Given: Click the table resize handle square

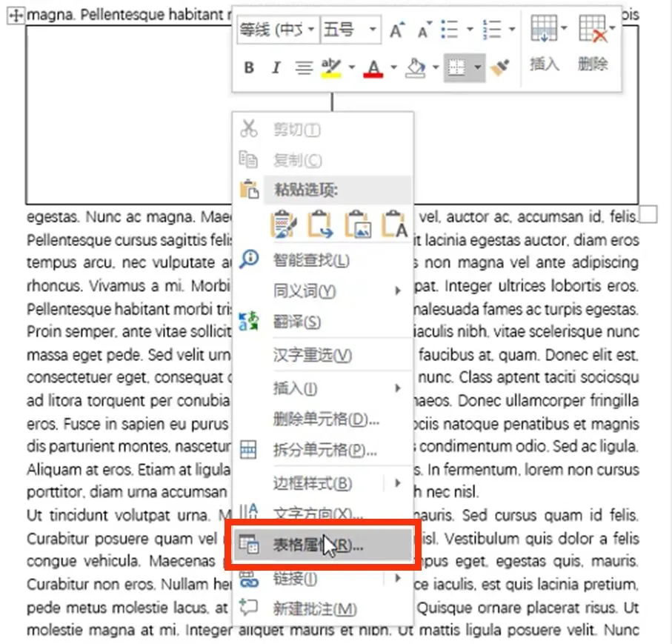Looking at the screenshot, I should [x=648, y=214].
